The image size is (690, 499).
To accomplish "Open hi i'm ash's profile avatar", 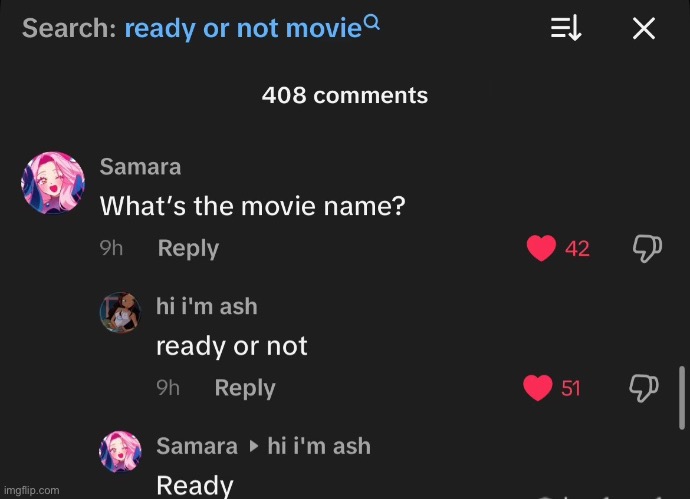I will (x=120, y=312).
